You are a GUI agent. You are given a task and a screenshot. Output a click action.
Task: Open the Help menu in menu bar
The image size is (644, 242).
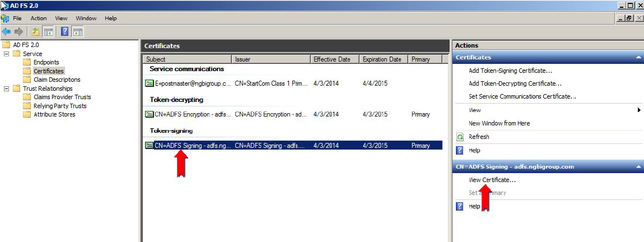[111, 18]
